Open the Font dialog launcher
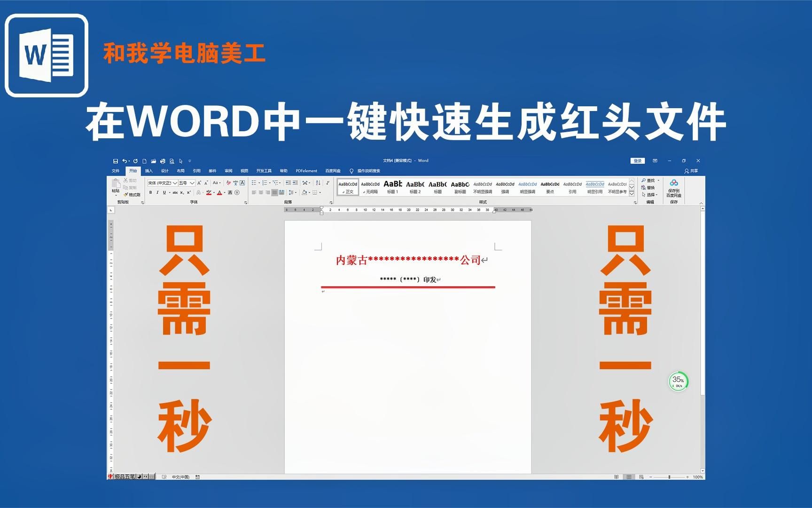This screenshot has width=812, height=508. pos(245,203)
